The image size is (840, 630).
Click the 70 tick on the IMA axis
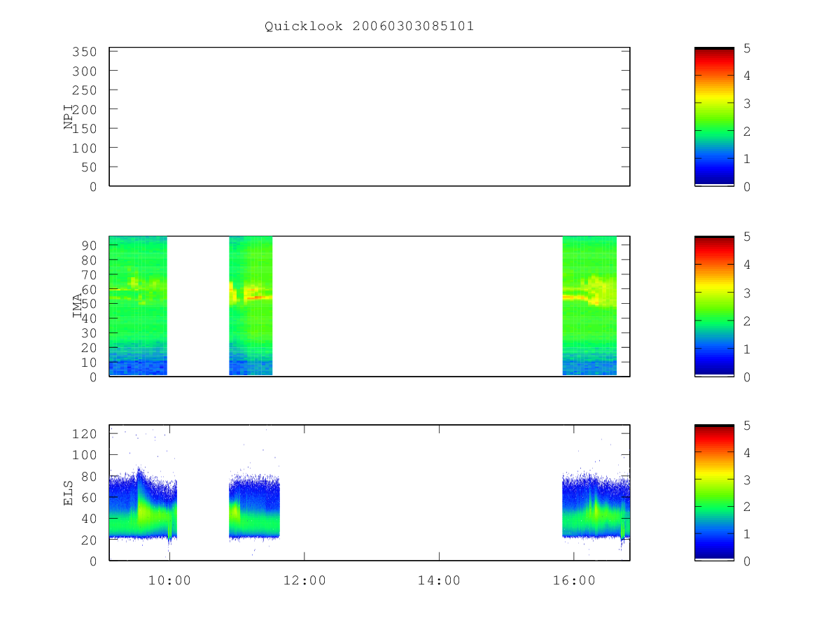pyautogui.click(x=90, y=274)
